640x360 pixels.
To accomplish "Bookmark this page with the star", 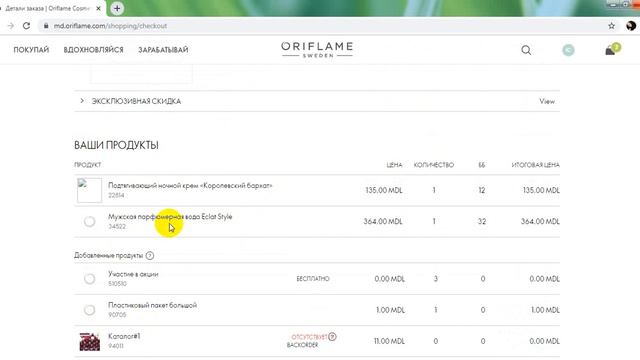I will tap(611, 26).
